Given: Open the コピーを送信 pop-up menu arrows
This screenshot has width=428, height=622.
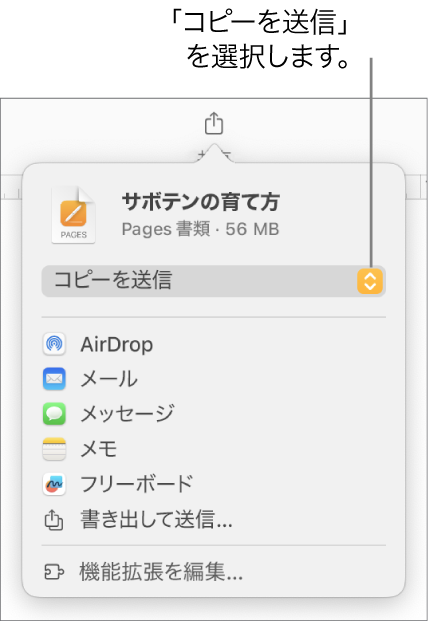Looking at the screenshot, I should [370, 281].
